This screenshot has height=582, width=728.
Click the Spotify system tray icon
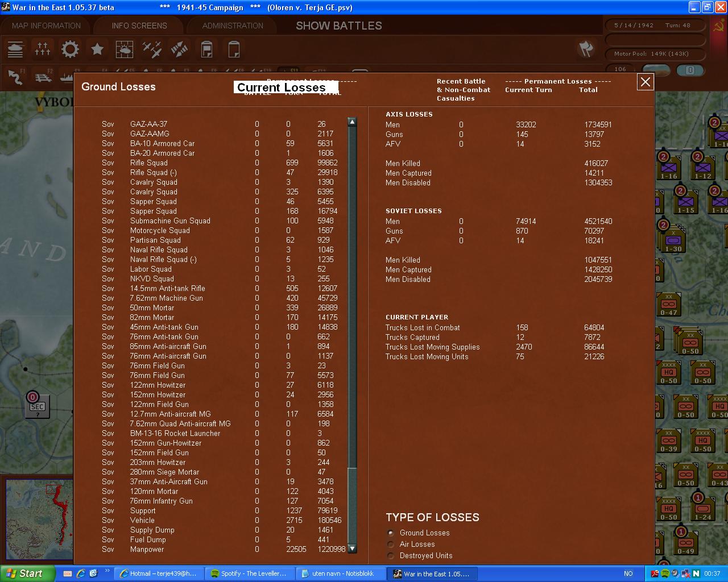click(665, 573)
